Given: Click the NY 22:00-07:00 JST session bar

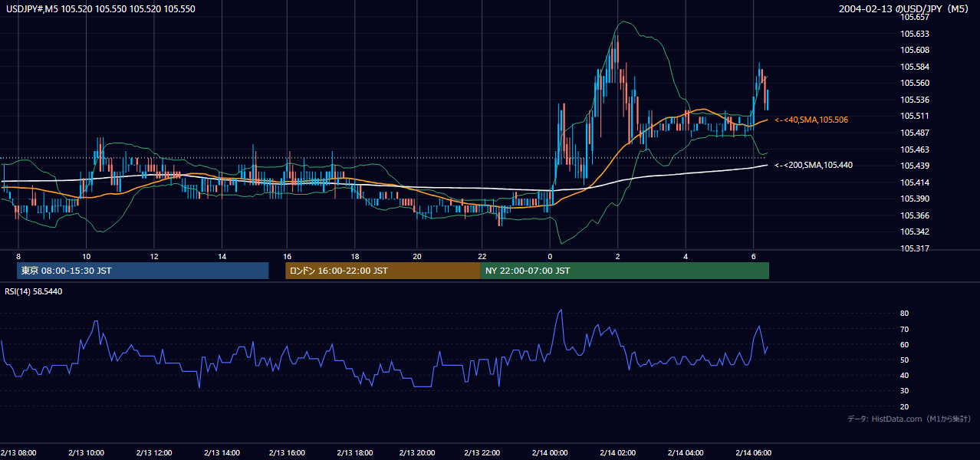Looking at the screenshot, I should [624, 271].
